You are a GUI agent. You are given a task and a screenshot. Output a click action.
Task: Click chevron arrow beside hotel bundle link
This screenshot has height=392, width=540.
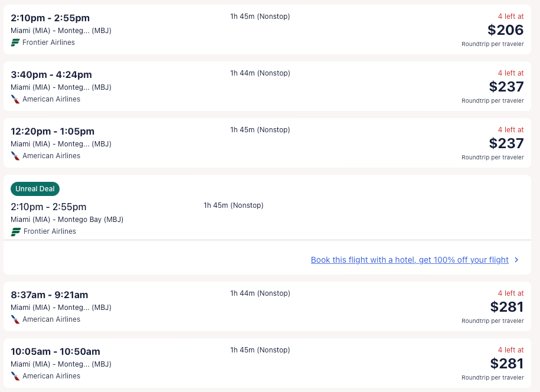click(x=516, y=260)
